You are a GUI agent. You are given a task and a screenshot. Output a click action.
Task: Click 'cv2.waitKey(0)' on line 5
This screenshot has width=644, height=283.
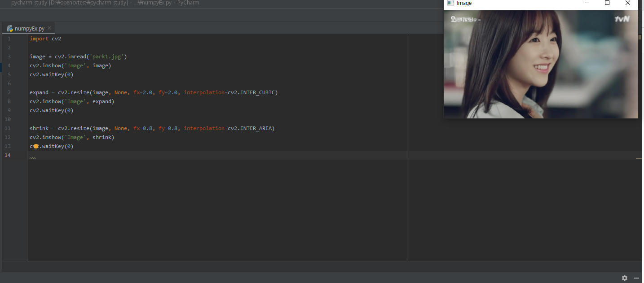[x=52, y=74]
